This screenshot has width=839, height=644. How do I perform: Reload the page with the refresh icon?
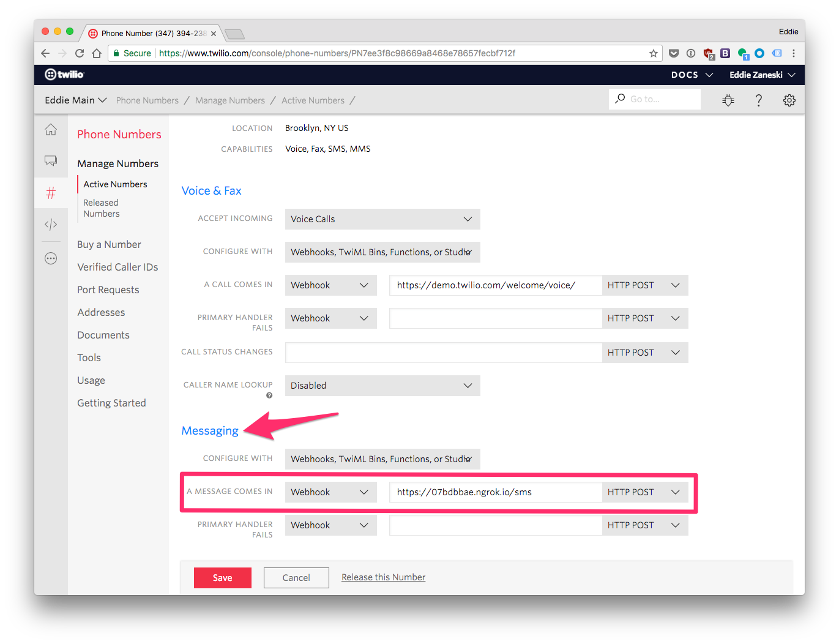(80, 53)
